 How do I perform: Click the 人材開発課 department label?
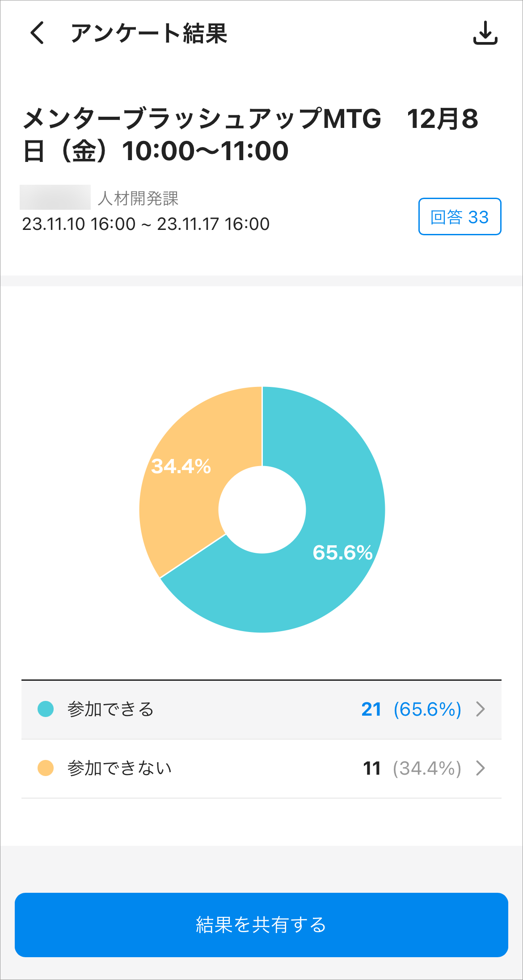click(138, 198)
